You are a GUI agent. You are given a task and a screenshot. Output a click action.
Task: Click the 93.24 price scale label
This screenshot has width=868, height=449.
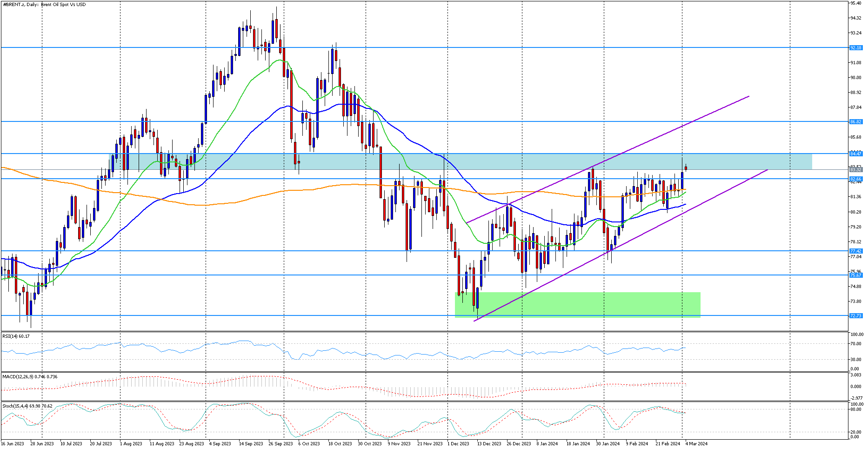856,33
